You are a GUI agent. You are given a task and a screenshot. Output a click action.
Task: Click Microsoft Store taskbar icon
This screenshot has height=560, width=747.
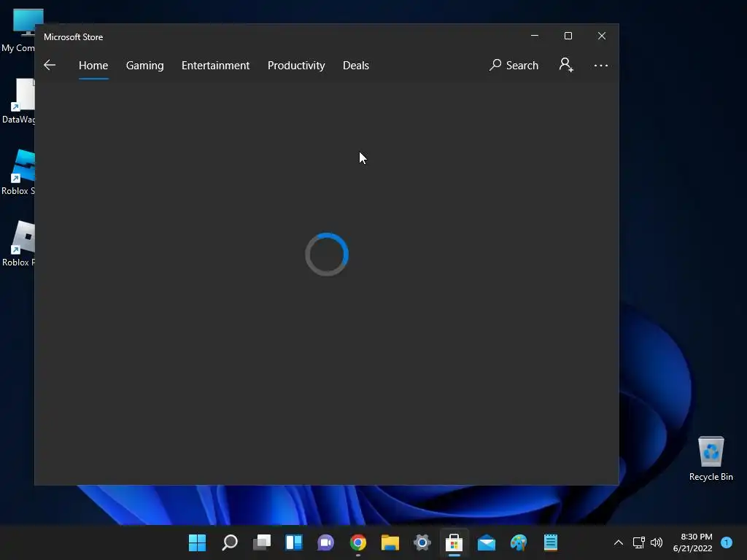point(454,542)
